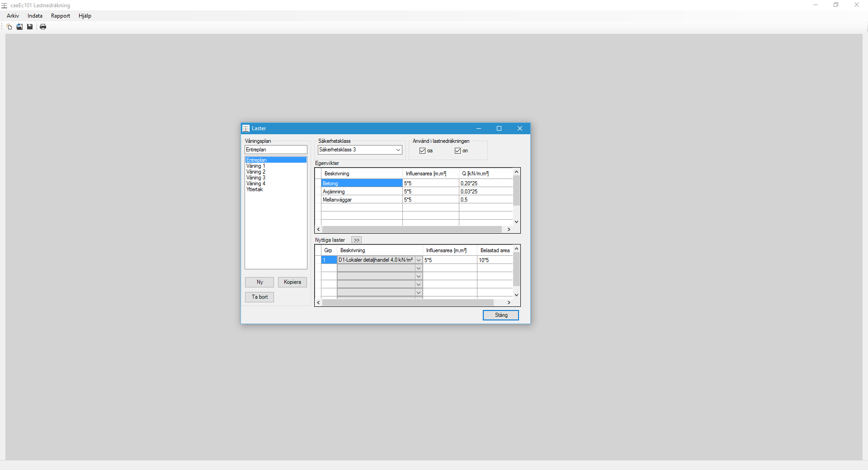Click the Kopiera button

(x=292, y=282)
